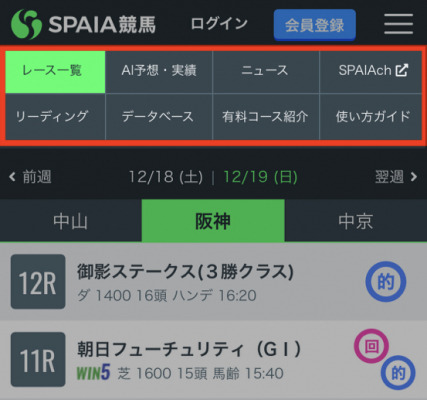The height and width of the screenshot is (400, 427).
Task: Select date 12/18 (土)
Action: 166,177
